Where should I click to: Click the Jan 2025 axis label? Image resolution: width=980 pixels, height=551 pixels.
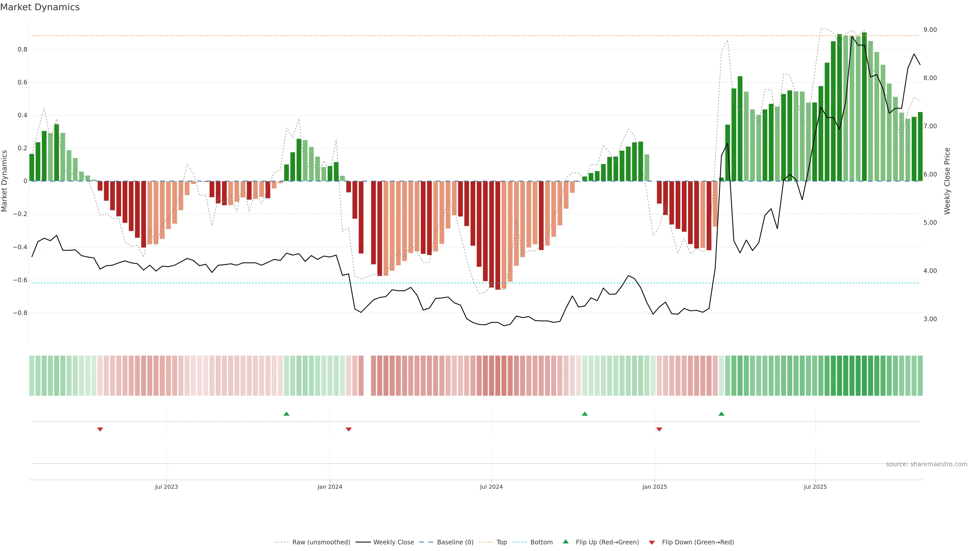point(654,487)
